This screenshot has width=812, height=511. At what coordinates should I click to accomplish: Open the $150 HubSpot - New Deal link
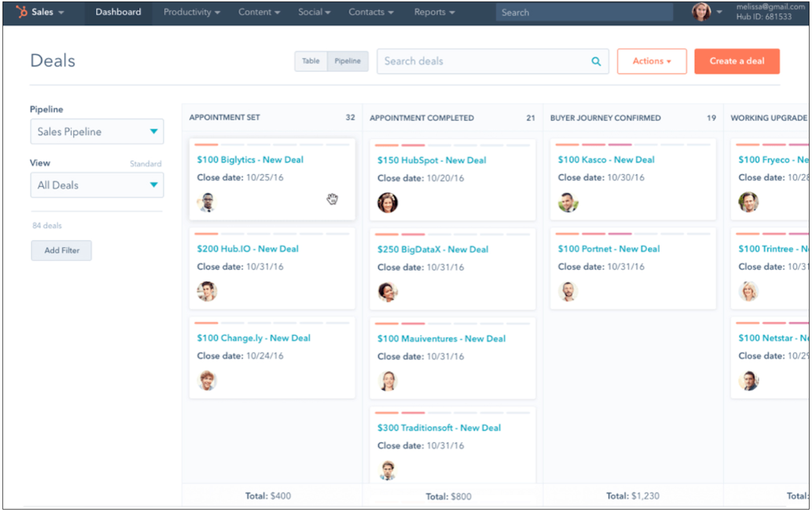click(432, 160)
